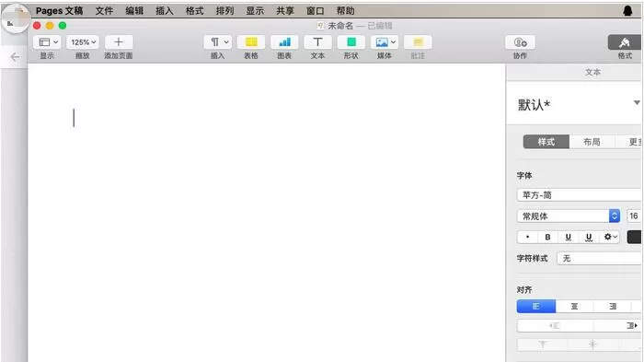Add a text box via 文本 icon

[x=317, y=42]
